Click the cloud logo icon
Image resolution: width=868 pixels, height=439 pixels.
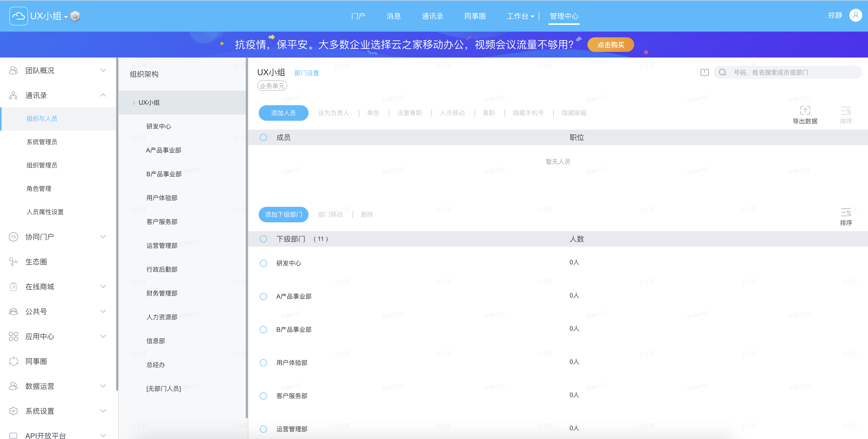(x=18, y=16)
